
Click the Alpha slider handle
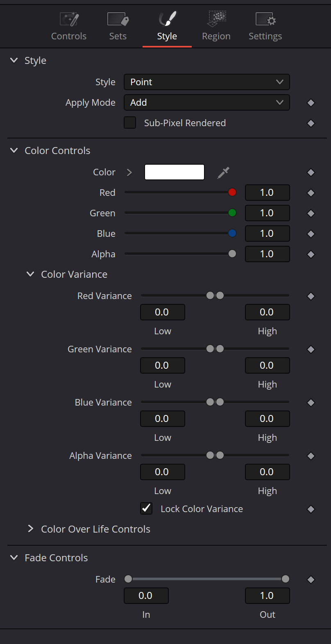point(232,254)
